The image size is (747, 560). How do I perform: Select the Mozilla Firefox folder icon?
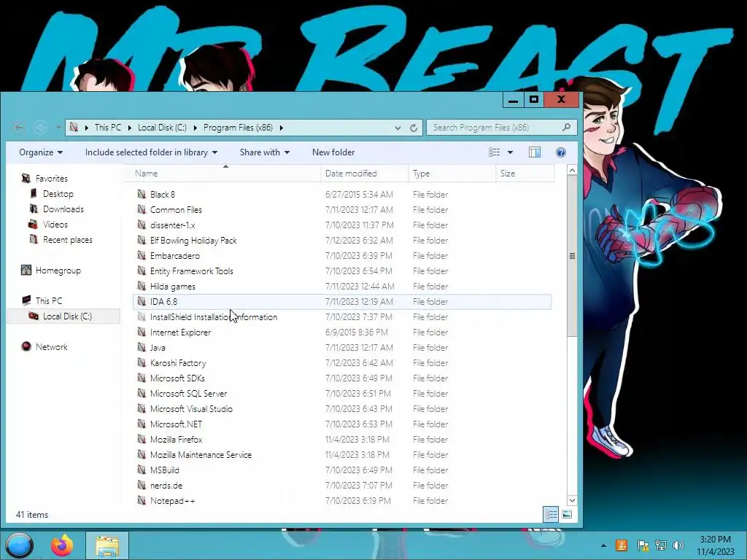142,439
